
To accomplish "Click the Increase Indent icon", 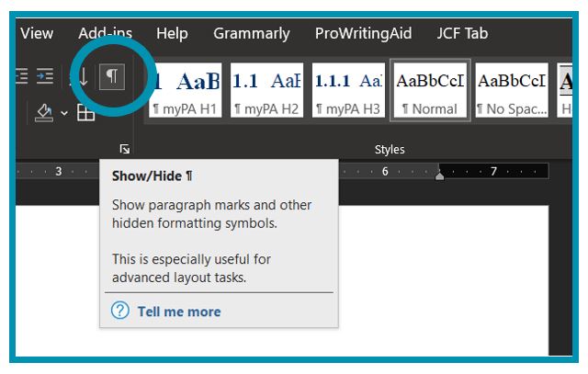I will tap(44, 77).
